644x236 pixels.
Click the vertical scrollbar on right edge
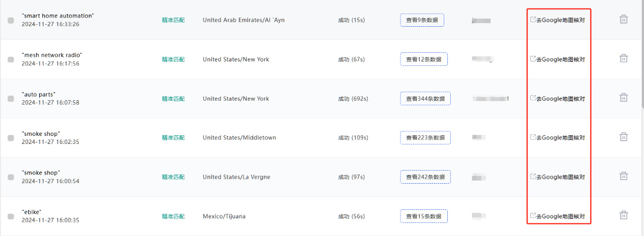(642, 54)
